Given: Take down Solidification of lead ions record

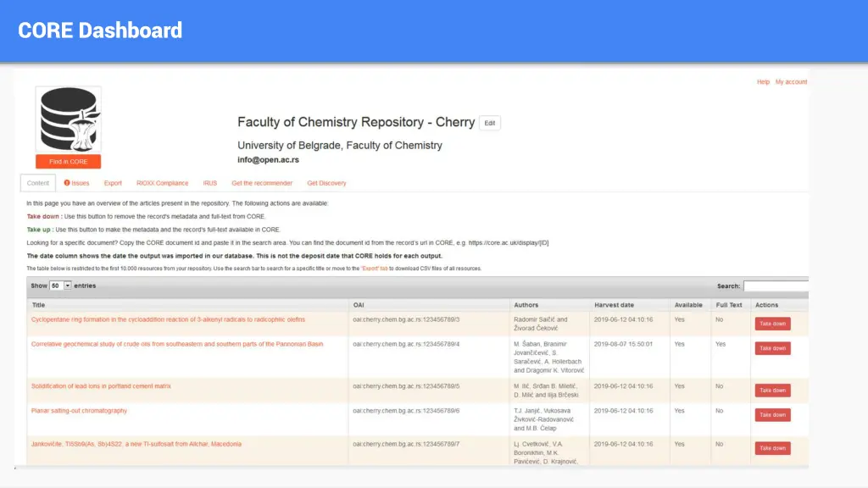Looking at the screenshot, I should [x=772, y=390].
